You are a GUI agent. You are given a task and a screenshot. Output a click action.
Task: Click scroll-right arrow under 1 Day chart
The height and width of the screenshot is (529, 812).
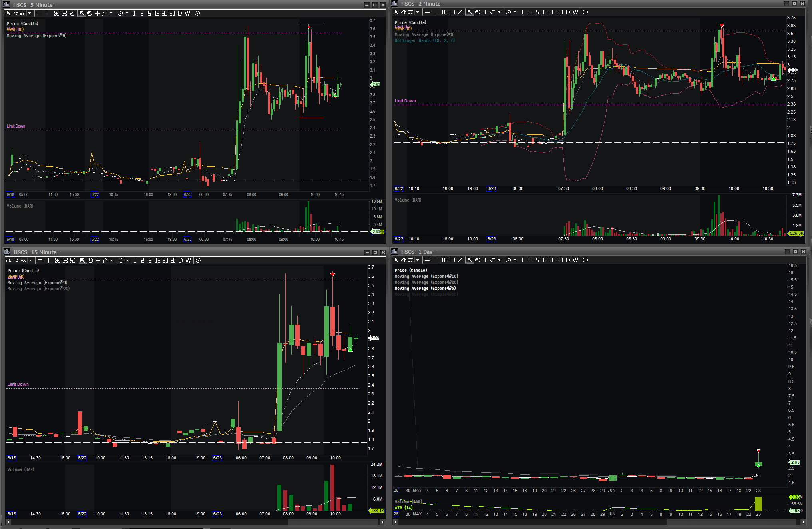803,522
